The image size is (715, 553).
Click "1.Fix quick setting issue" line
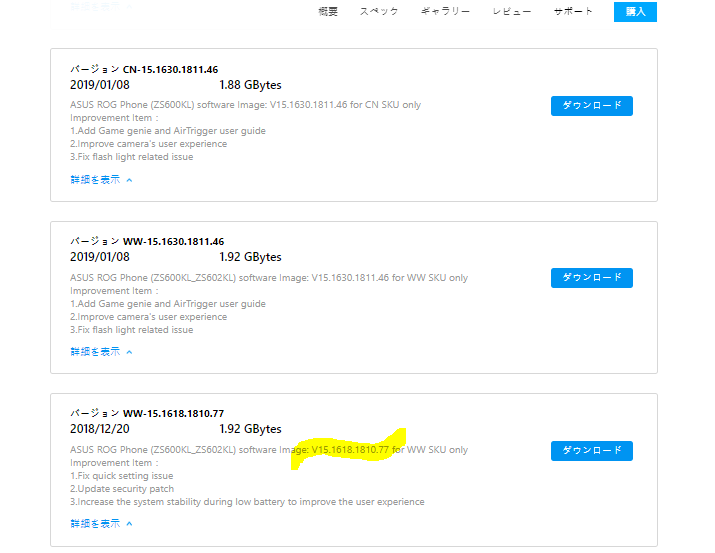point(121,476)
